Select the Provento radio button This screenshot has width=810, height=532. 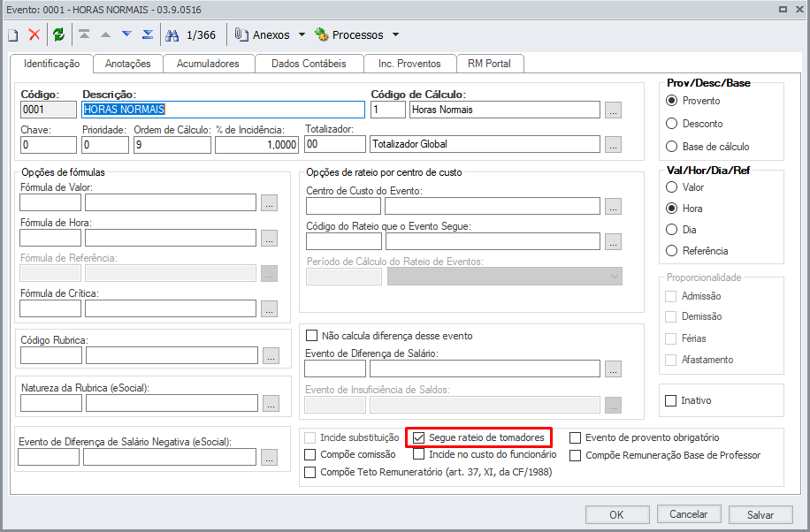[671, 101]
